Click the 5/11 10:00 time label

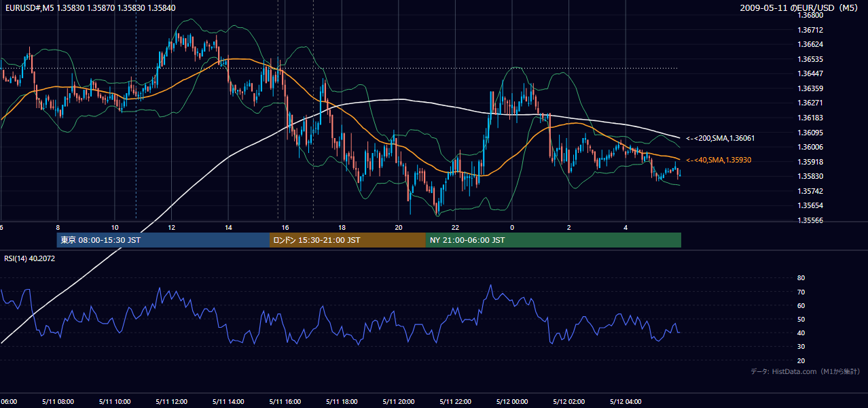[116, 401]
